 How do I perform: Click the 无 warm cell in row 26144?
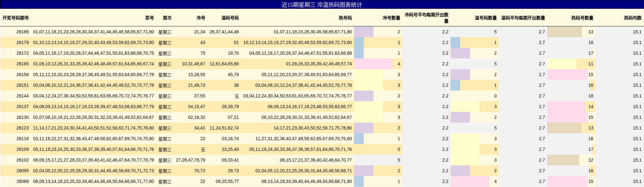coord(236,96)
